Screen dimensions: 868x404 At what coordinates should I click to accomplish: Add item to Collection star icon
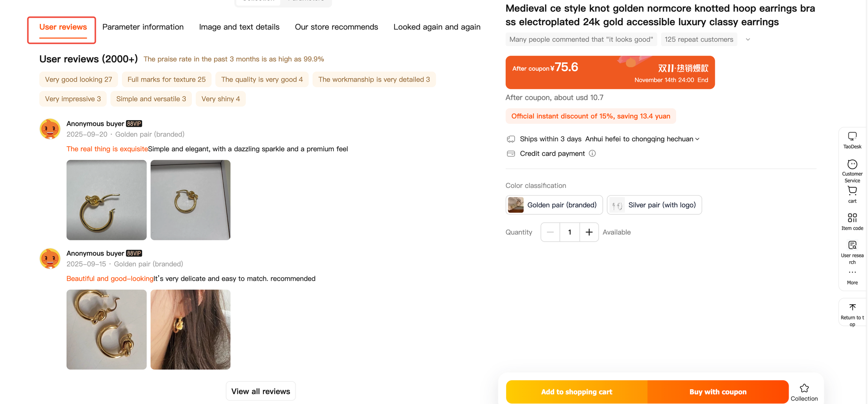[x=804, y=388]
